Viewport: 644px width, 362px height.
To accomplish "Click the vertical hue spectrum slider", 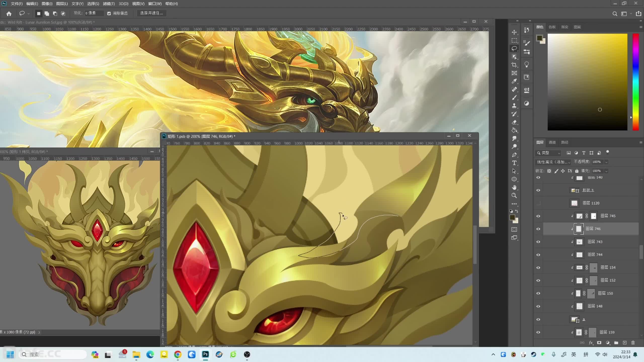I will 636,82.
